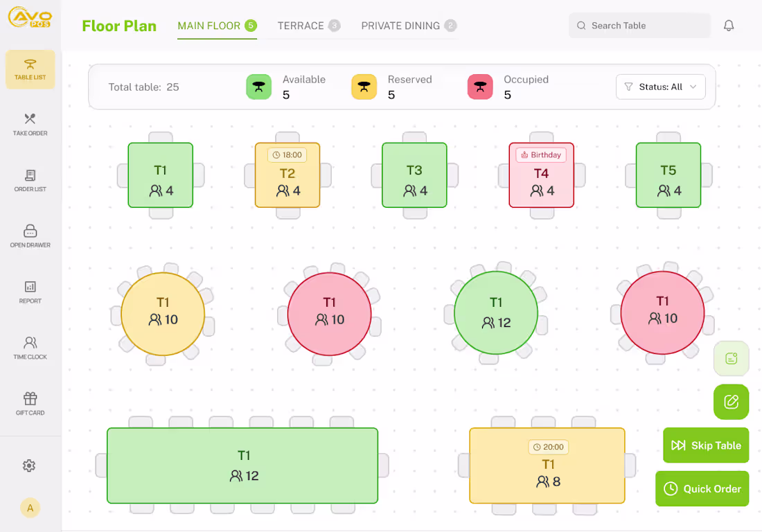Switch to the Terrace tab
This screenshot has width=762, height=532.
[308, 26]
